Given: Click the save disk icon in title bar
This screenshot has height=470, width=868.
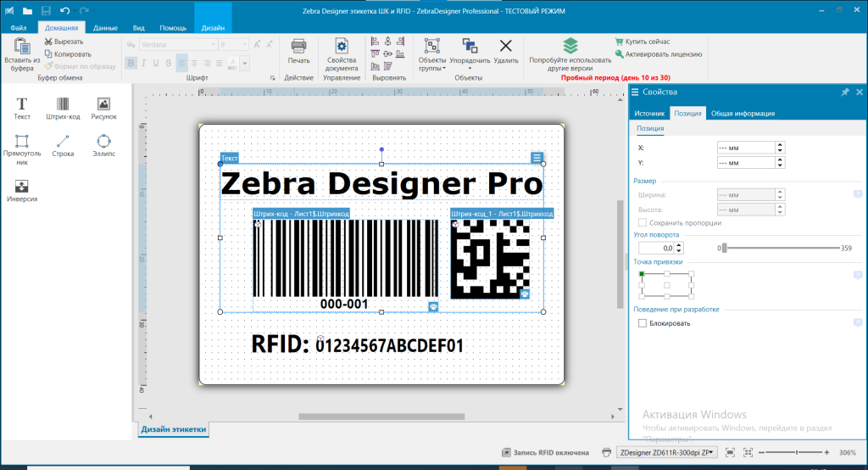Looking at the screenshot, I should pos(46,10).
